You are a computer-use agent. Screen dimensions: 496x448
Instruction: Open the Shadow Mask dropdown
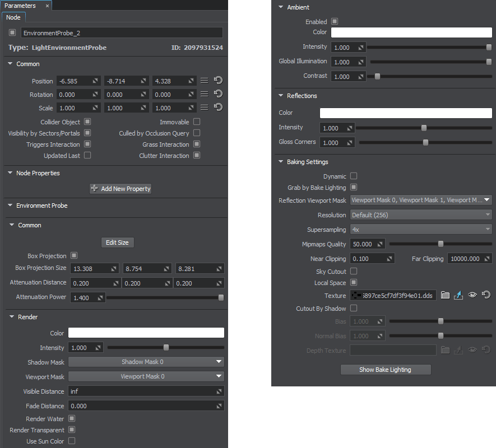click(x=146, y=362)
